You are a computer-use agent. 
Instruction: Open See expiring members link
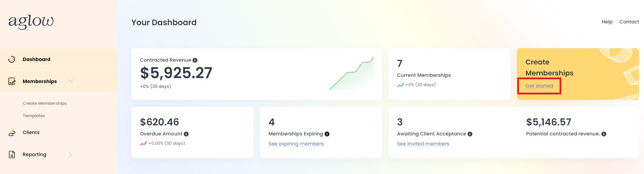pyautogui.click(x=296, y=144)
